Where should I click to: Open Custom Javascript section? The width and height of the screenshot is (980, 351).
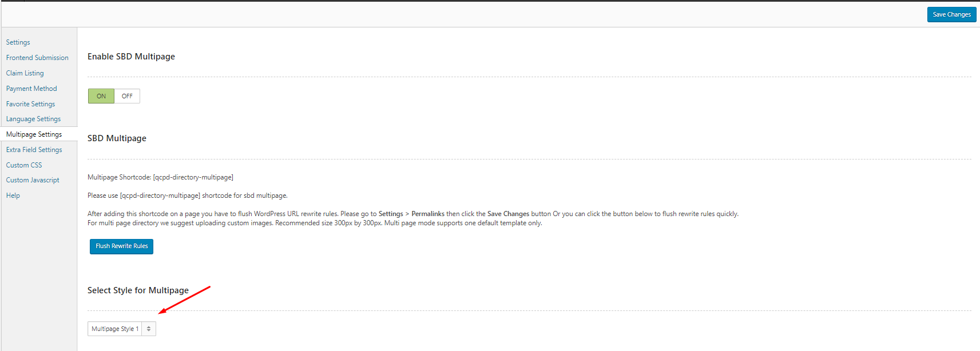[33, 180]
